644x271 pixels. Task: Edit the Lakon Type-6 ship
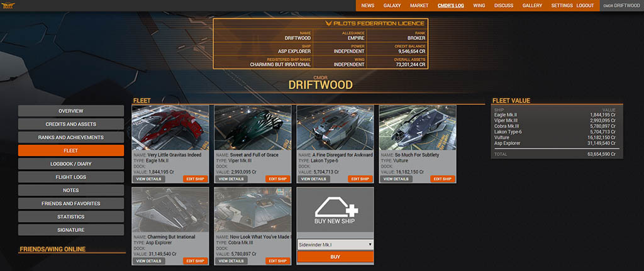point(360,179)
